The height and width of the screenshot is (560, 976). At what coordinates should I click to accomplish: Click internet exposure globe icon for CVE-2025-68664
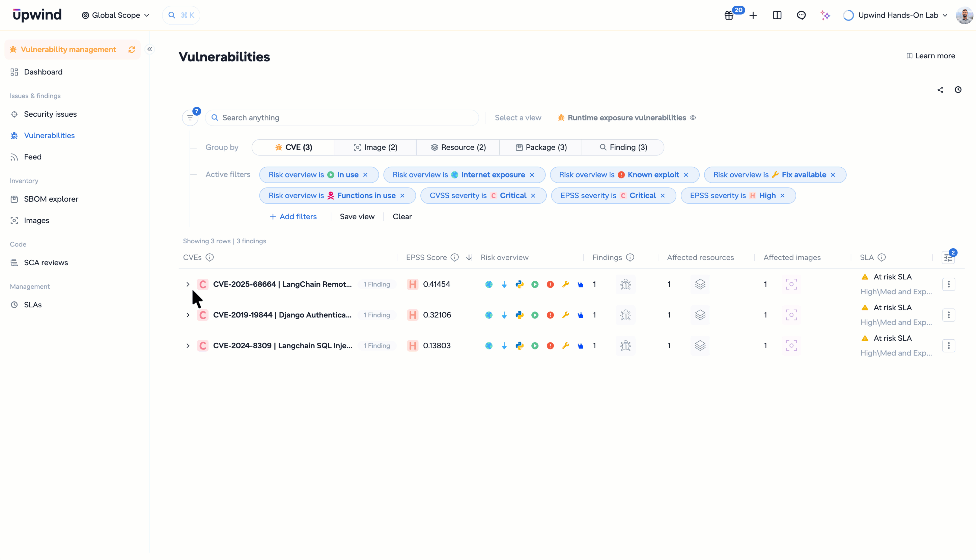(x=489, y=285)
